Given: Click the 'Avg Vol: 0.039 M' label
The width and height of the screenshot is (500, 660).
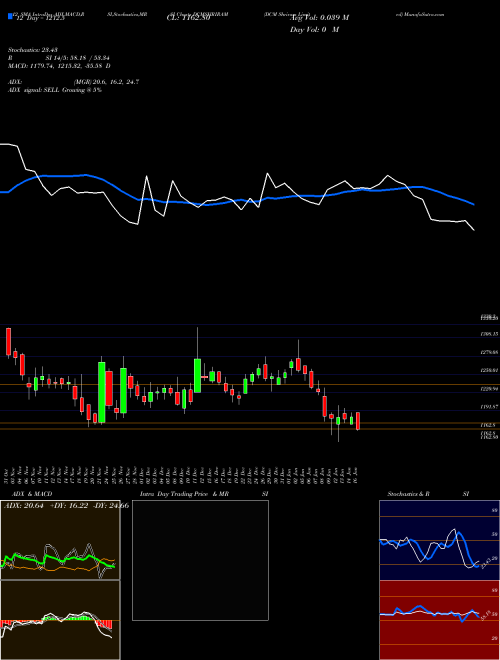Looking at the screenshot, I should pos(319,18).
